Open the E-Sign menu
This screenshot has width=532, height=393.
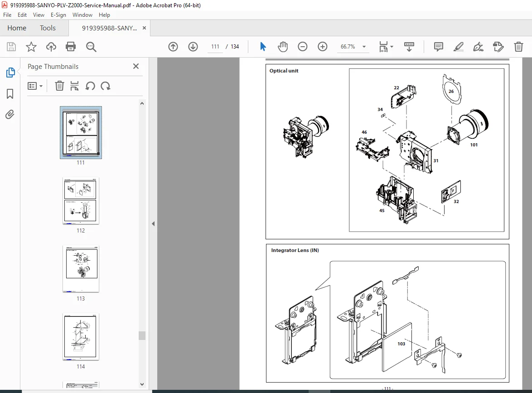tap(58, 15)
